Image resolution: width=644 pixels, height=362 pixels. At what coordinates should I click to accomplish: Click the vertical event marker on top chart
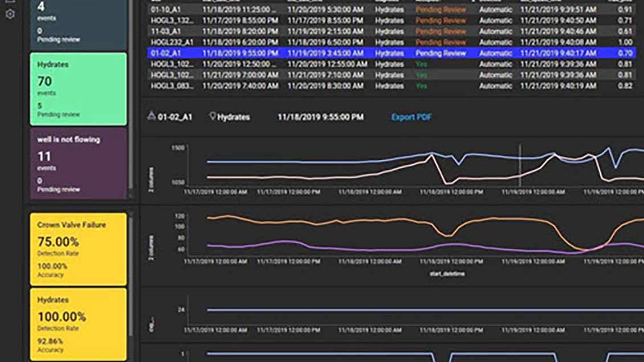click(520, 165)
